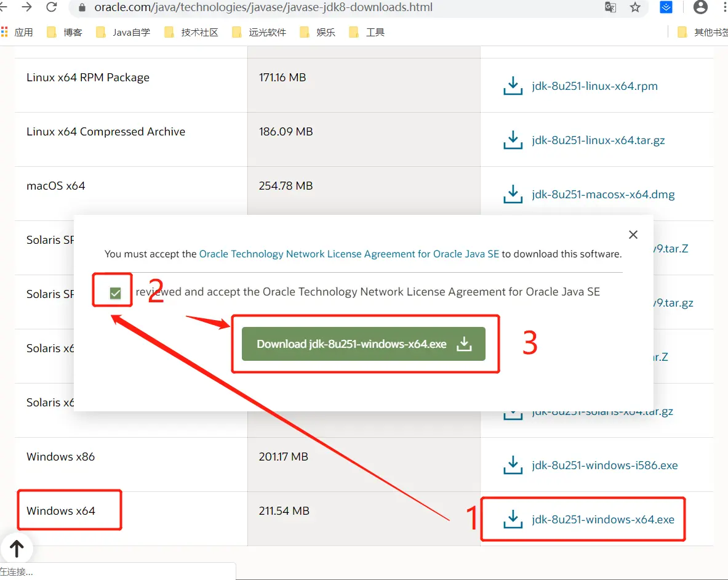The width and height of the screenshot is (728, 580).
Task: Click the oracle.com address bar URL
Action: tap(263, 7)
